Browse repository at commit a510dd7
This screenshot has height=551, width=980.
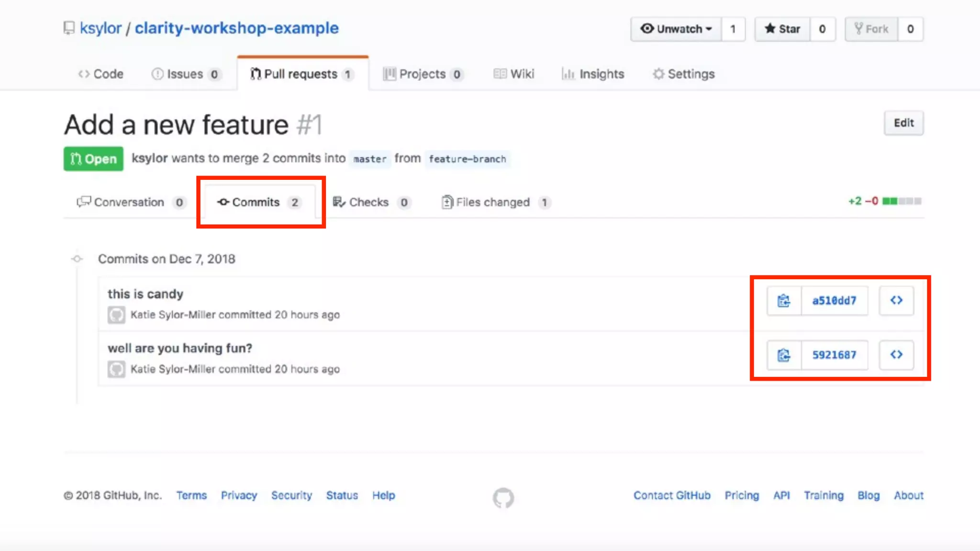point(896,301)
